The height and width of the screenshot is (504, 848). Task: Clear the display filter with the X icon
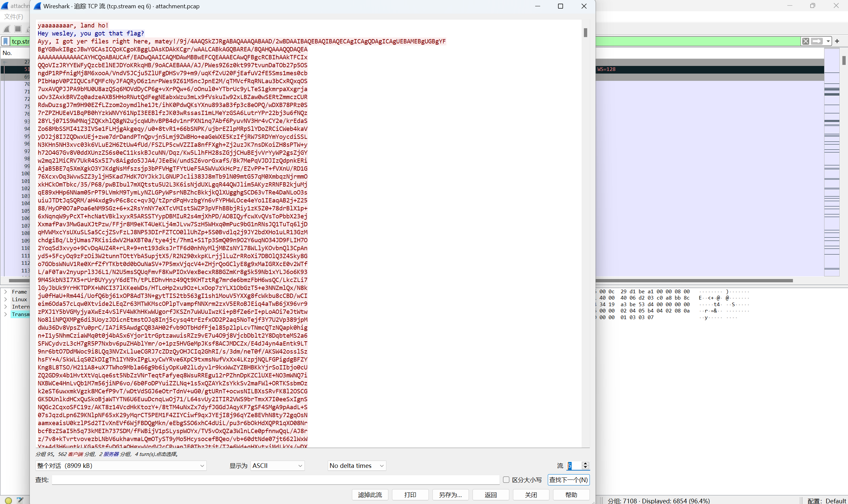coord(806,41)
